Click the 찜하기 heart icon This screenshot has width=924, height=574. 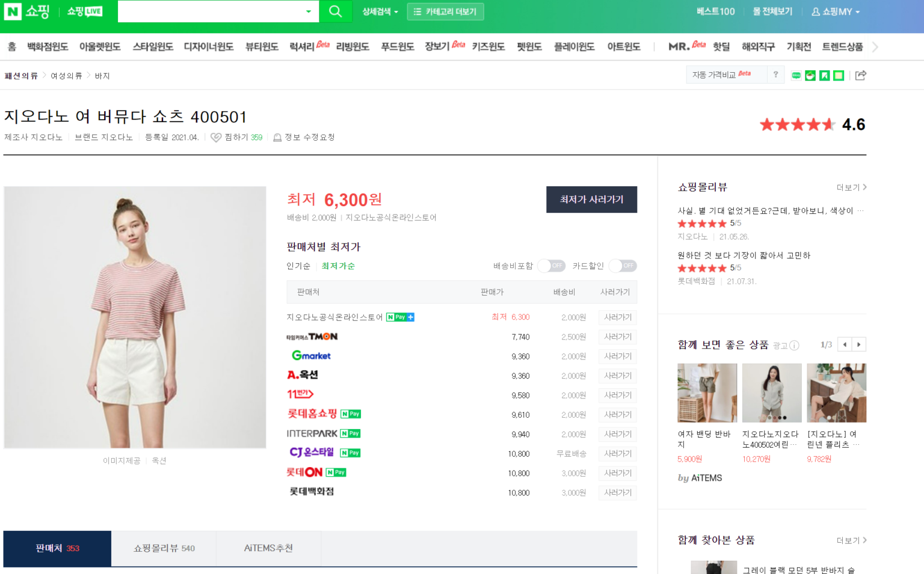pos(216,137)
